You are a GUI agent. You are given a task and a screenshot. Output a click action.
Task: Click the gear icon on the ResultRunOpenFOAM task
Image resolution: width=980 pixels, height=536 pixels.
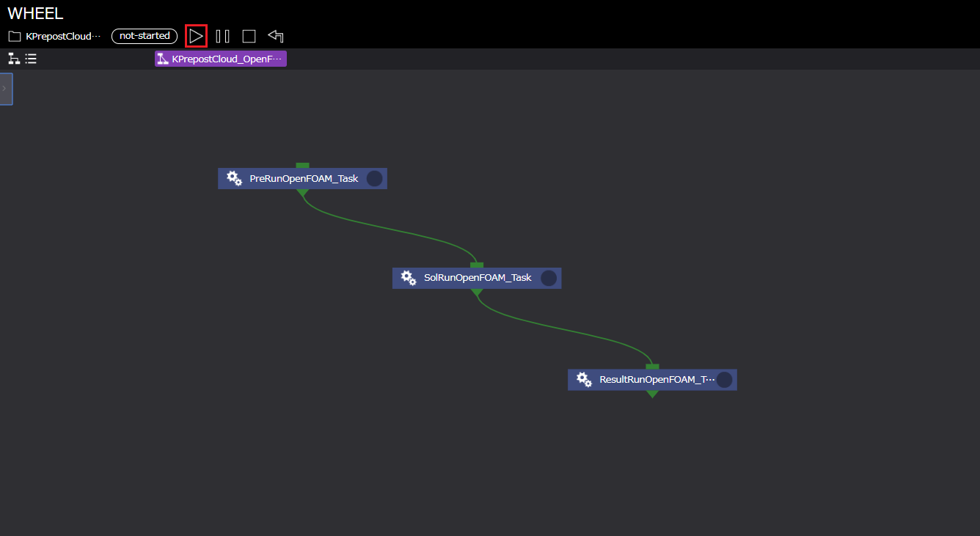pos(584,379)
